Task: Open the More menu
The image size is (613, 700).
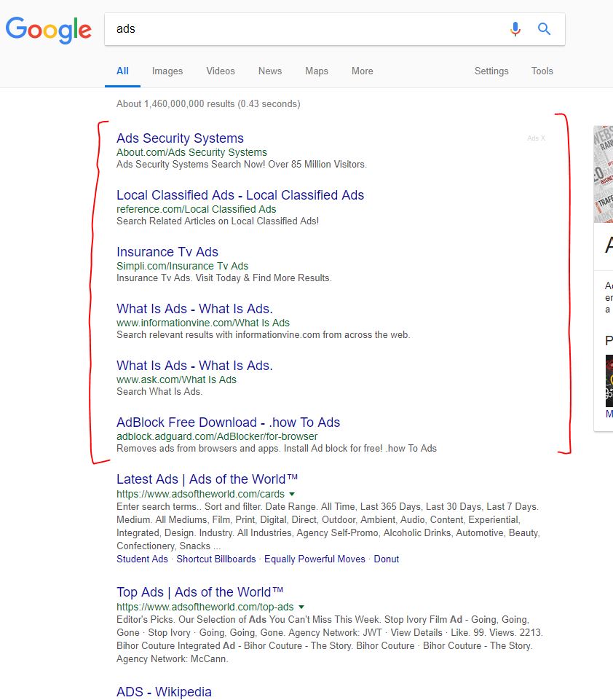Action: (x=363, y=71)
